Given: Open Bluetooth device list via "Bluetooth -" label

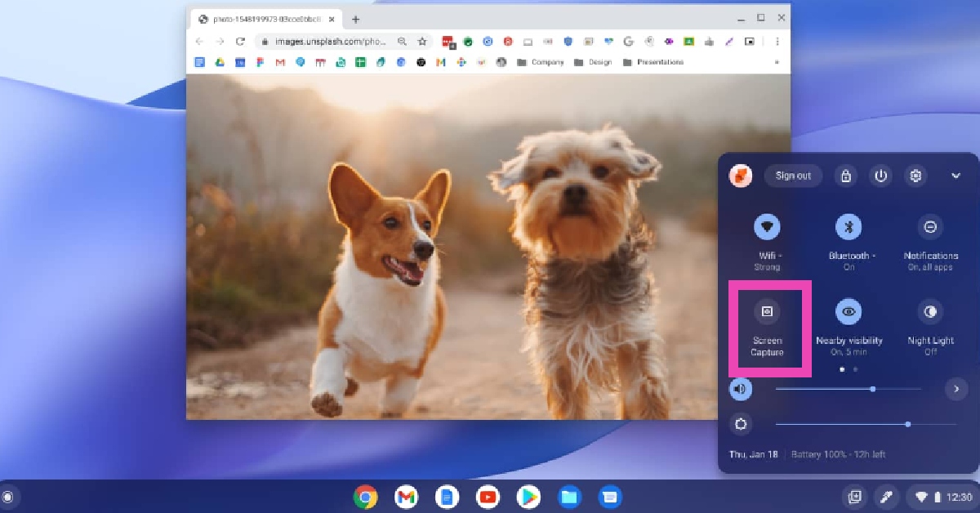Looking at the screenshot, I should pyautogui.click(x=852, y=256).
